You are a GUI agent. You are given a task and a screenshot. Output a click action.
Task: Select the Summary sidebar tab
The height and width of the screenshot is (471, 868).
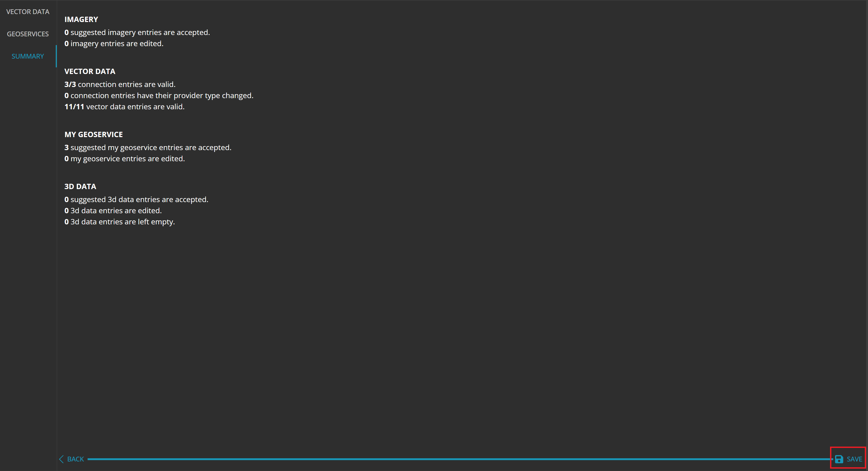(28, 56)
